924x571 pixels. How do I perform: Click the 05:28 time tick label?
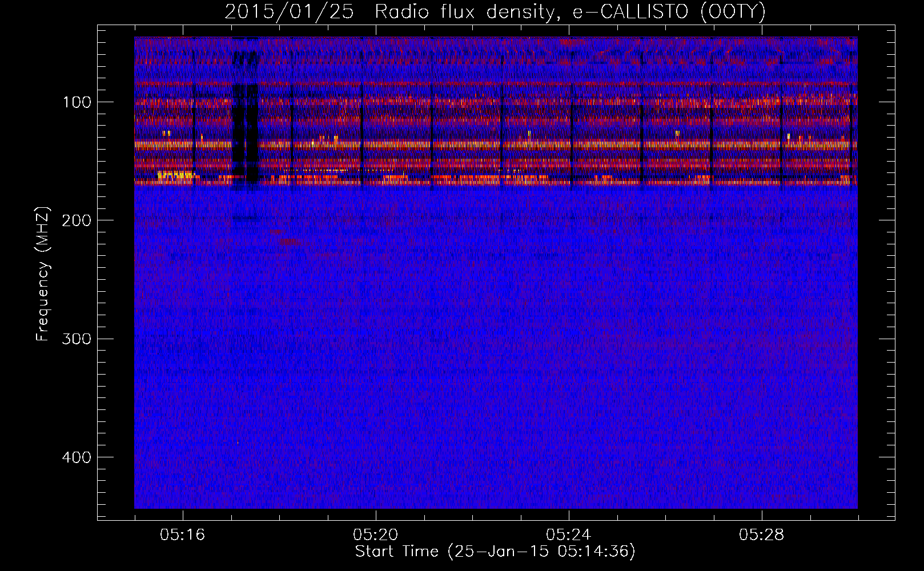[762, 536]
